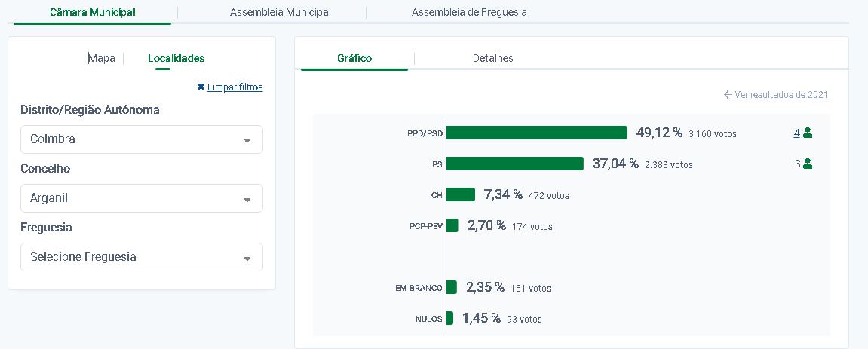
Task: Select the Gráfico tab
Action: point(354,58)
